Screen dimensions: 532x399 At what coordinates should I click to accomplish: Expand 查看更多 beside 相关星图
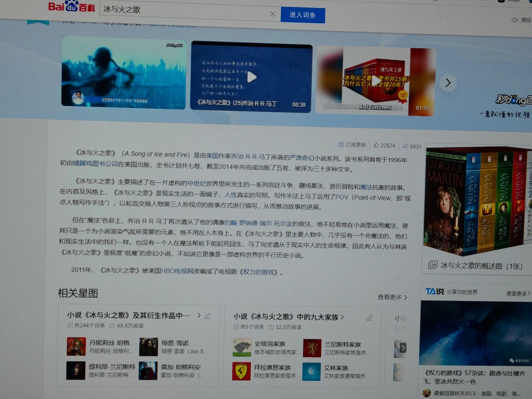click(x=392, y=297)
